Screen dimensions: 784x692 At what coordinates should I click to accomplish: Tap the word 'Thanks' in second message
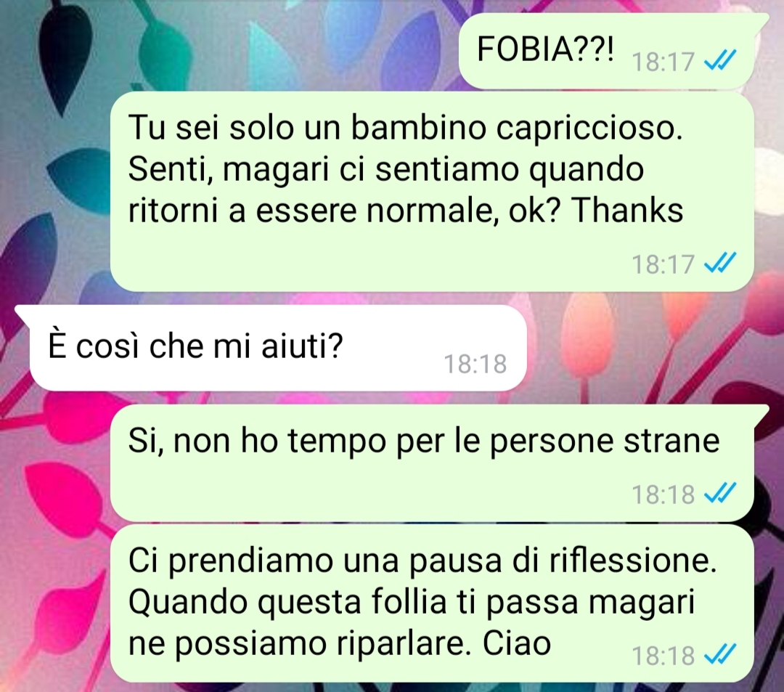(x=627, y=210)
